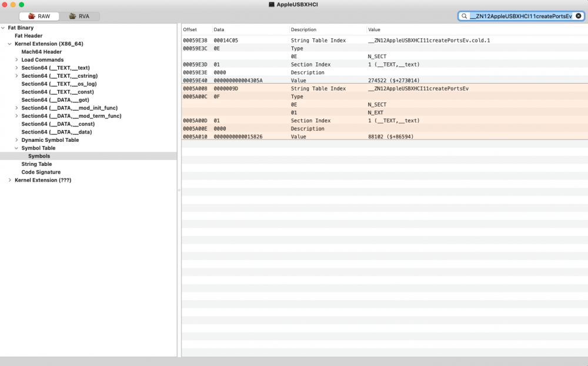Viewport: 588px width, 366px height.
Task: Focus the symbol search input field
Action: (x=521, y=16)
